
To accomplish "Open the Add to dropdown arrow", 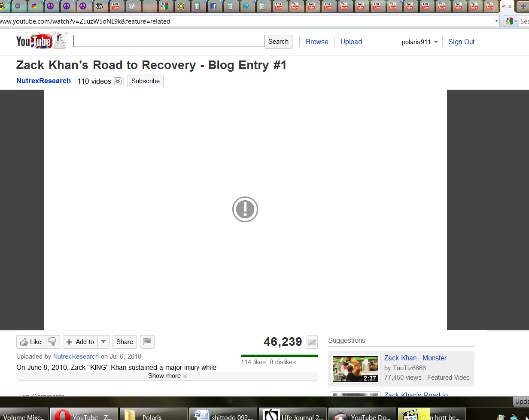I will pos(103,342).
